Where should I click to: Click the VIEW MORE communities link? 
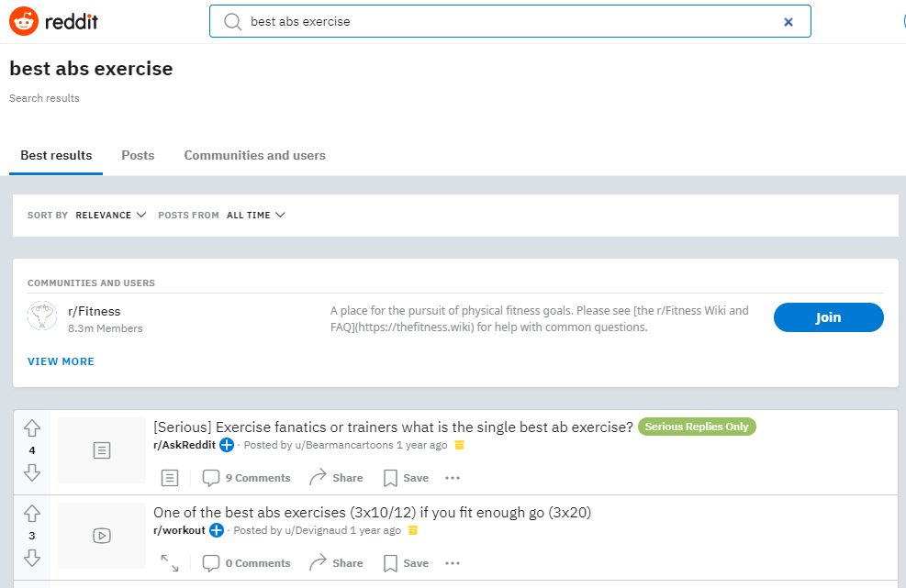(x=61, y=361)
